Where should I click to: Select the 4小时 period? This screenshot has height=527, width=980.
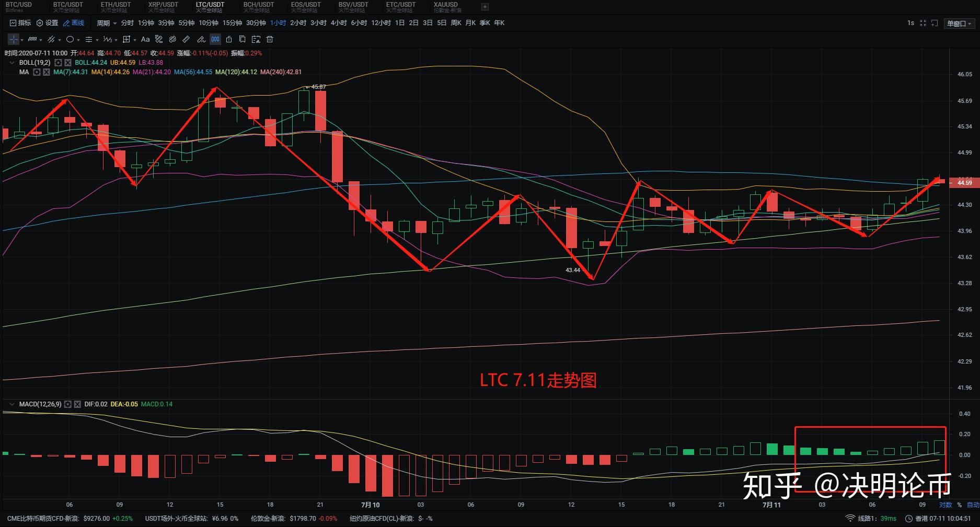(339, 23)
